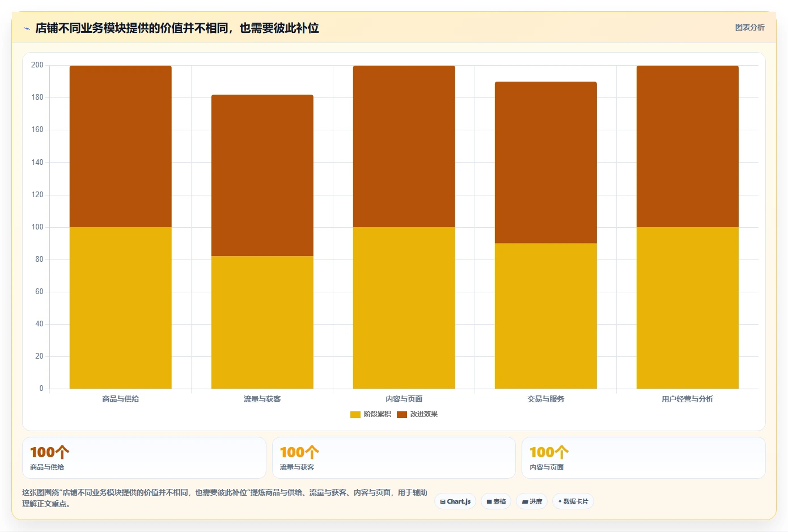Click the description paragraph starting 这张图围绕

224,498
